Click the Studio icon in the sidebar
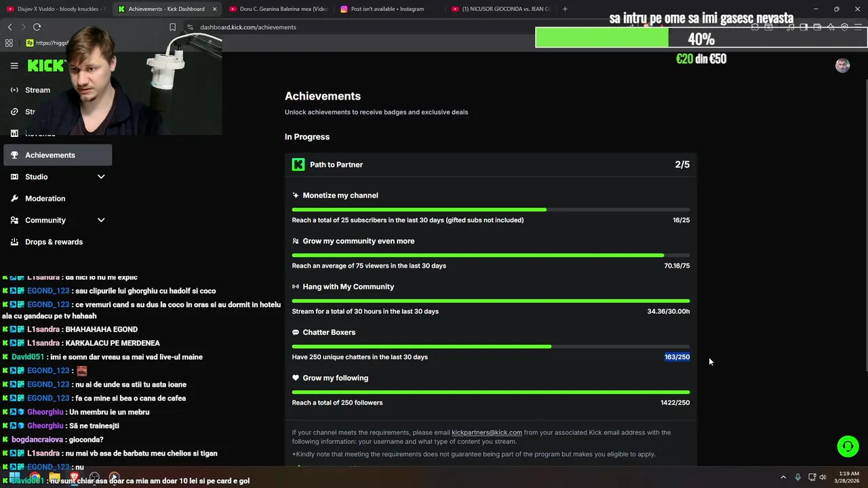 [14, 177]
